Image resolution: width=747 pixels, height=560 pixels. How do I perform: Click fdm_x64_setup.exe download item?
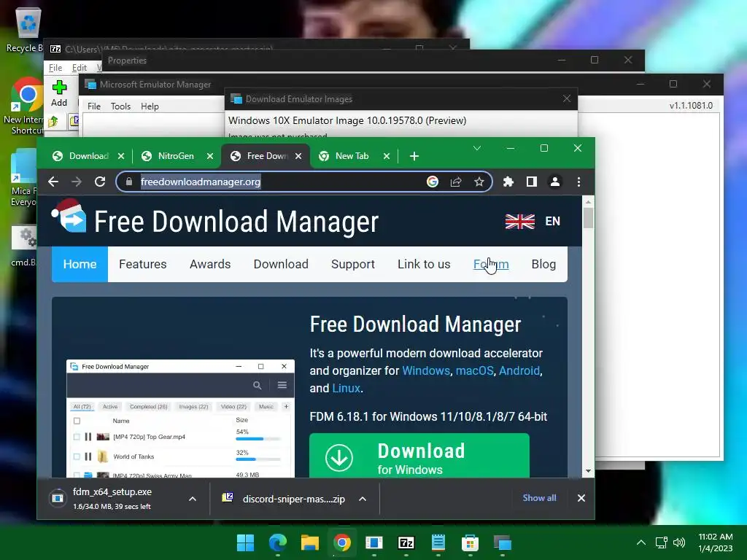pyautogui.click(x=112, y=499)
